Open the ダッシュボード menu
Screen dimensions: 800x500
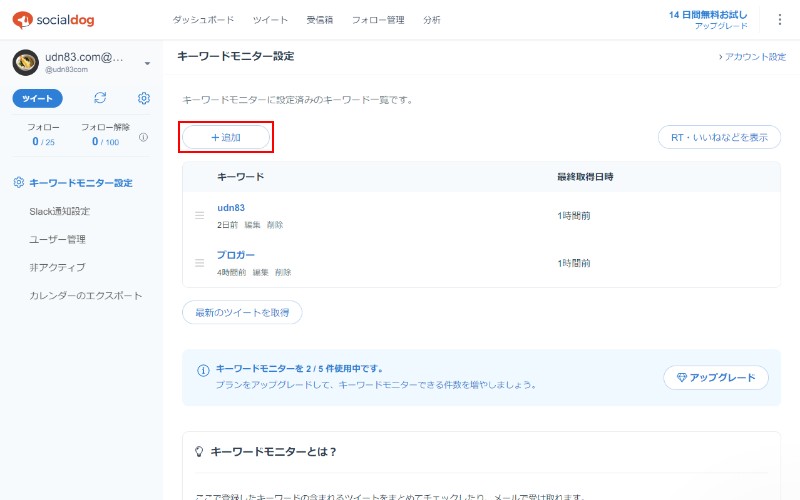tap(203, 20)
